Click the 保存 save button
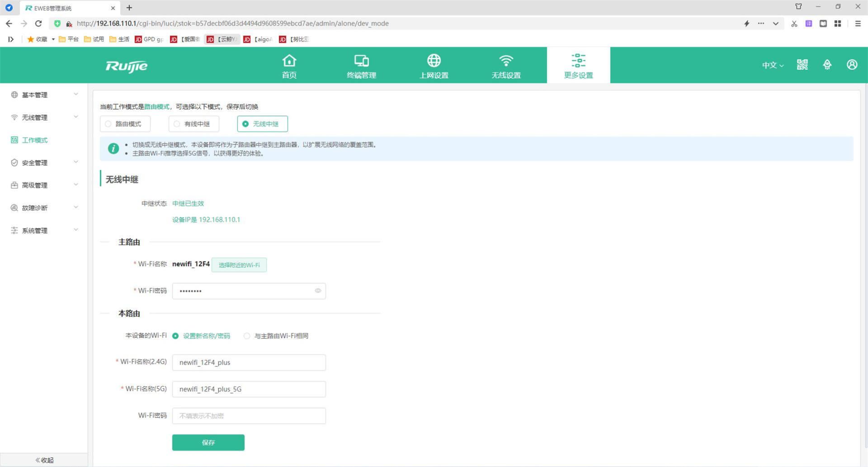Screen dimensions: 868x467 (208, 443)
